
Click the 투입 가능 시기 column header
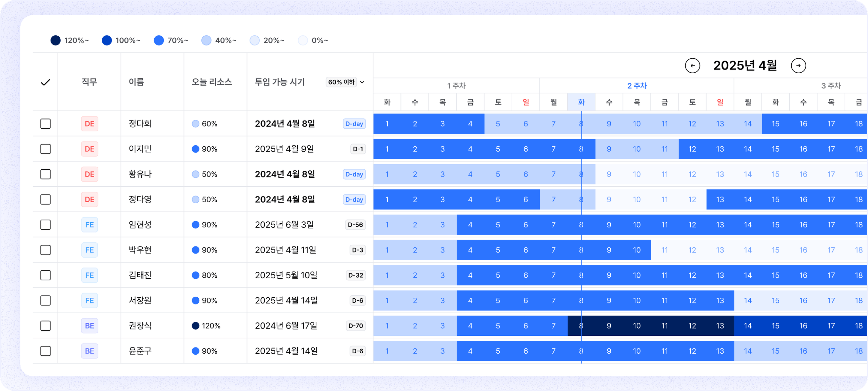[x=280, y=82]
